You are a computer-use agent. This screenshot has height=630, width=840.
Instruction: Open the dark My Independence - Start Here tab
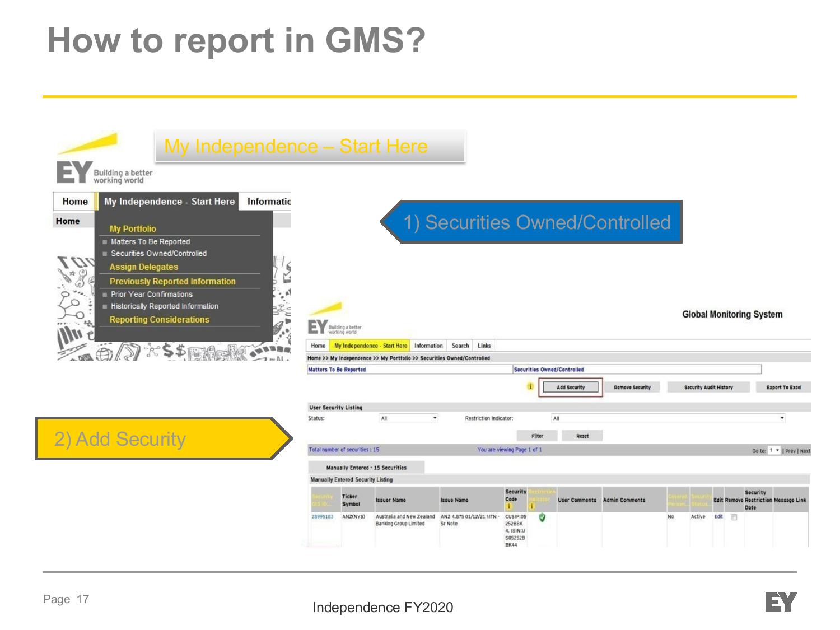click(169, 202)
